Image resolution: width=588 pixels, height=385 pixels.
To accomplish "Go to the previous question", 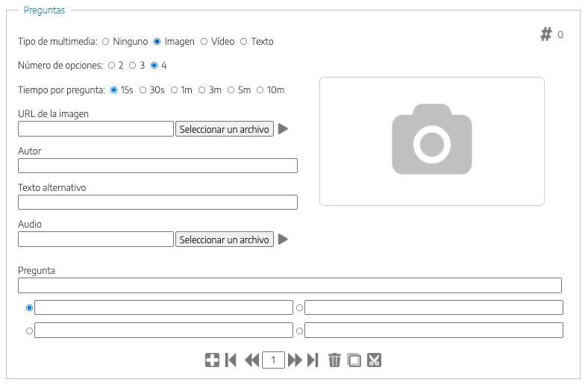I will [x=251, y=360].
